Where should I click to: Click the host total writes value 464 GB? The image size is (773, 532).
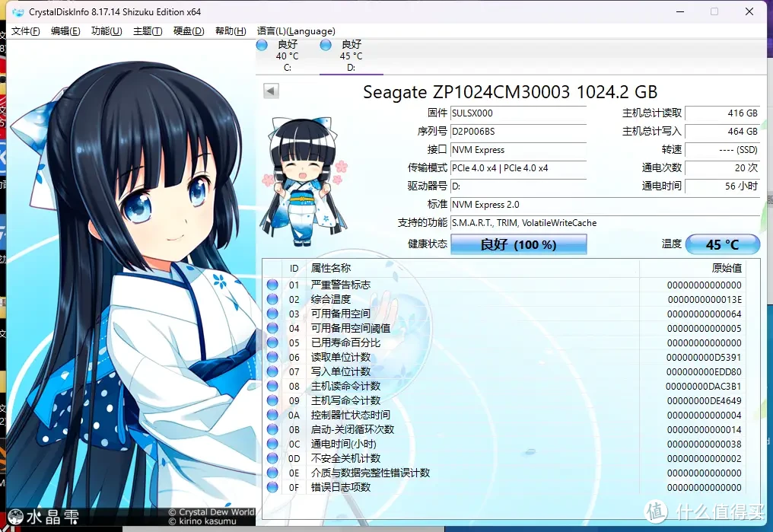pos(722,132)
